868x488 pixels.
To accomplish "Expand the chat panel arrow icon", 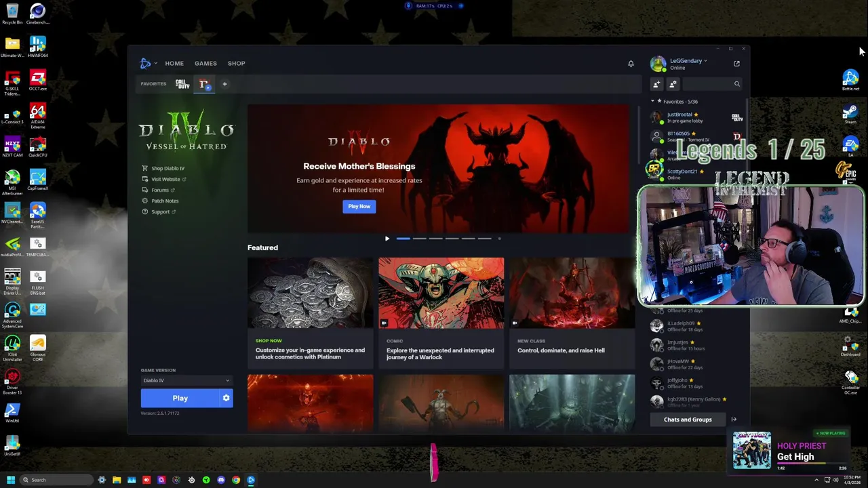I will point(734,420).
